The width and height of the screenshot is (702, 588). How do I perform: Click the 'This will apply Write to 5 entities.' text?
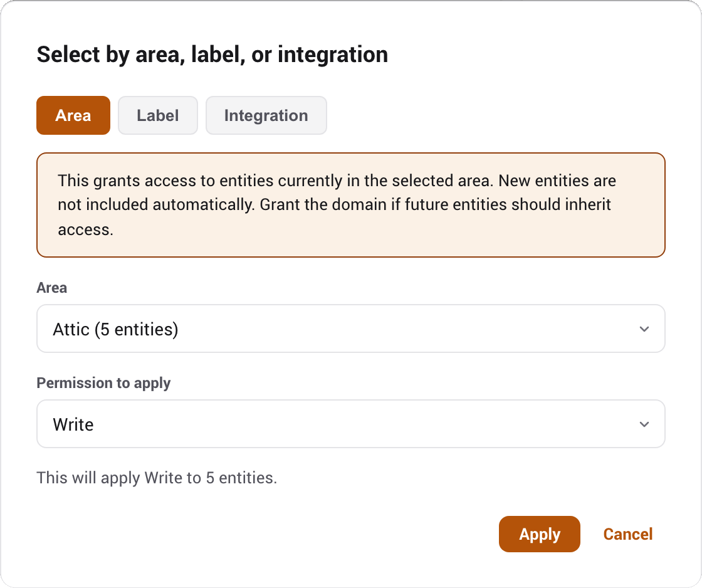[157, 478]
